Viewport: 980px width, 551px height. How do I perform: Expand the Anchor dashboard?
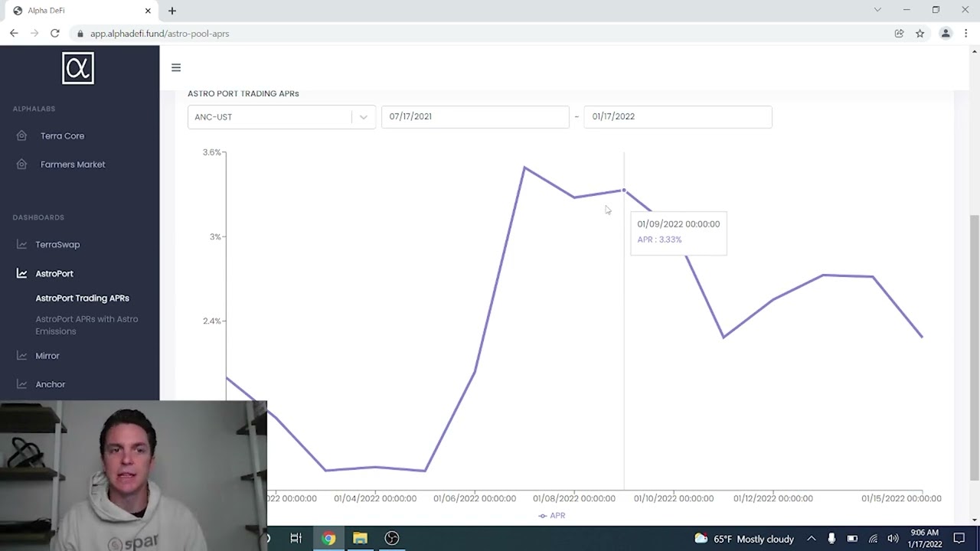tap(50, 384)
